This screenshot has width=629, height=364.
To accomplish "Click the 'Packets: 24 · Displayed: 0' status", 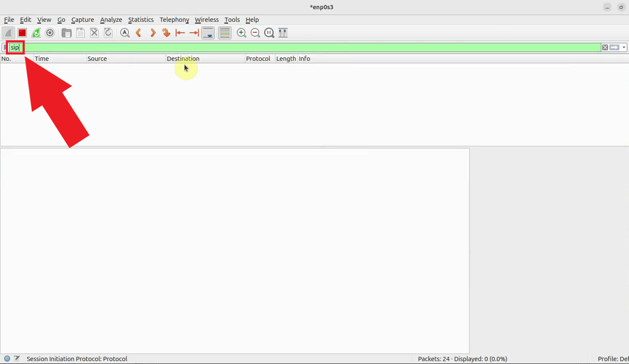I will pos(463,359).
